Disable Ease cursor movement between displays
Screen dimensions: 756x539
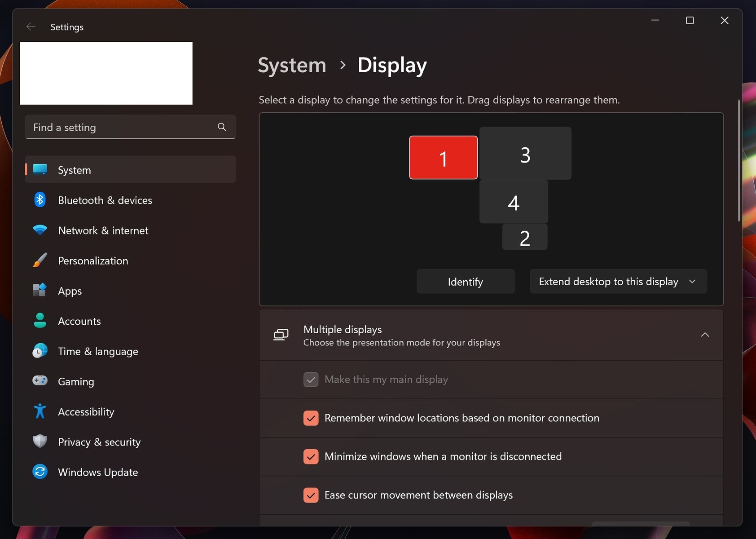311,495
